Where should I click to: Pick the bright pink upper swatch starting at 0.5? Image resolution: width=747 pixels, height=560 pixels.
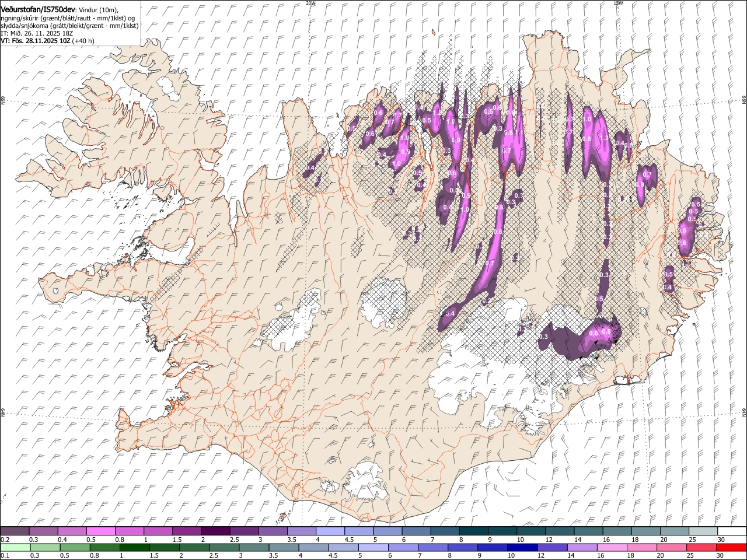click(x=100, y=531)
